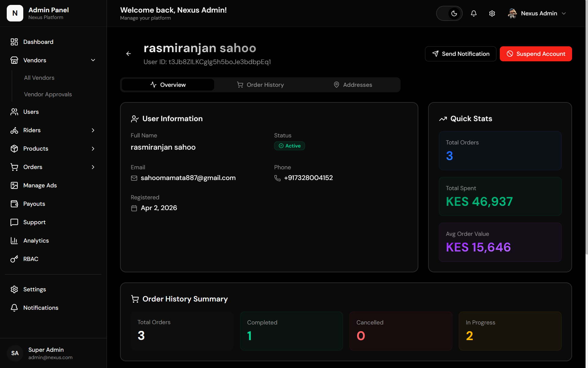Open the Nexus Admin account dropdown arrow

click(564, 13)
